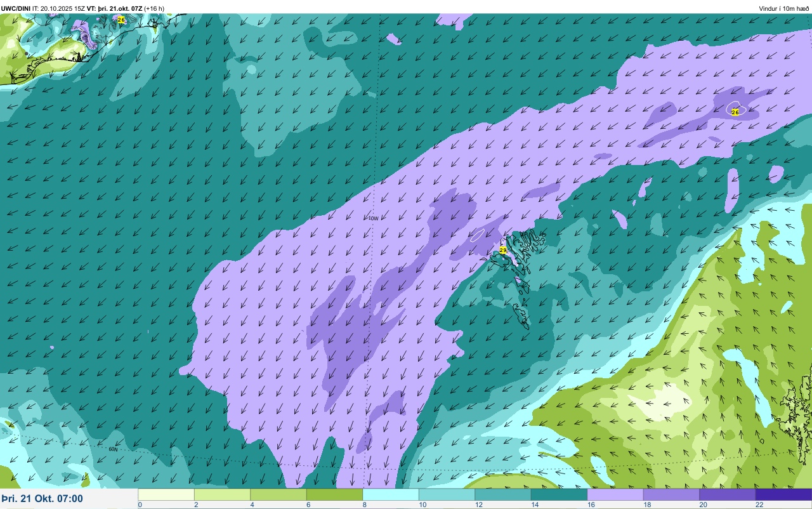The width and height of the screenshot is (812, 509).
Task: Click the yellow 29 wind maximum marker
Action: (503, 250)
